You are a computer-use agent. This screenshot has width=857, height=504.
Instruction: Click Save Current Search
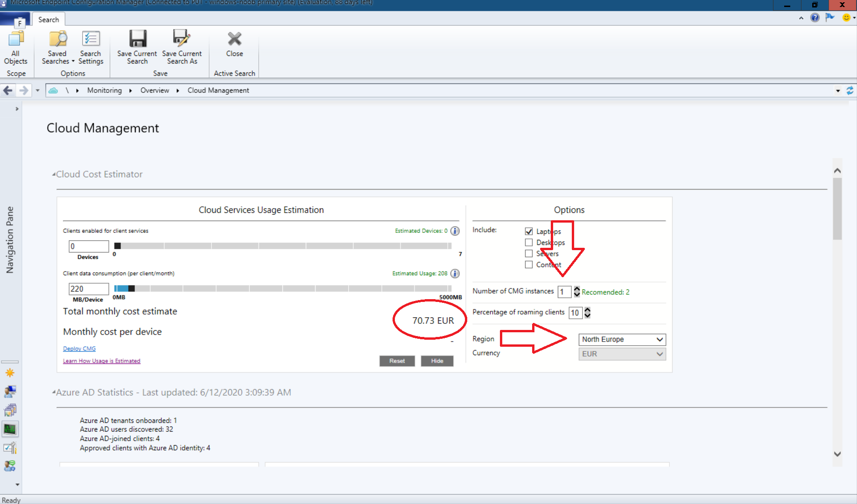click(x=137, y=47)
